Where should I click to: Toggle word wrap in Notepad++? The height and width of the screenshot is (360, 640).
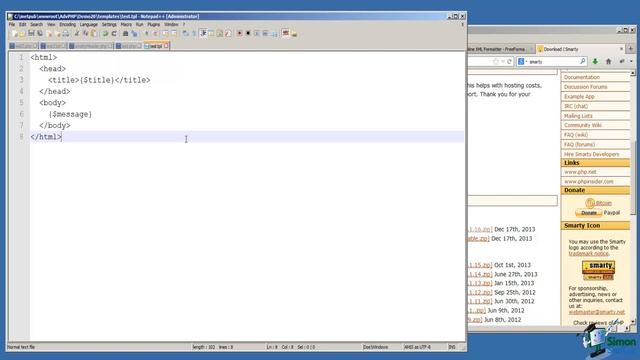point(186,33)
